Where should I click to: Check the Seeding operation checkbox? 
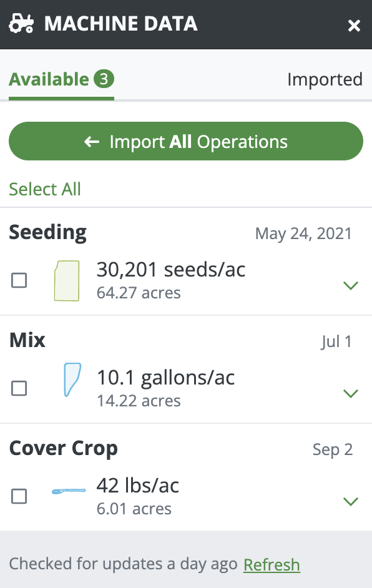19,281
